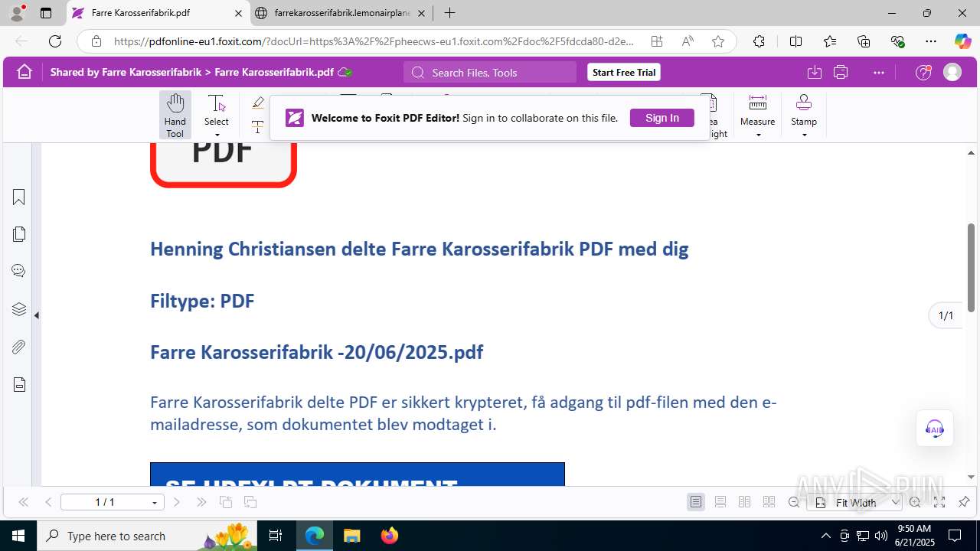Open the Windows Start menu
This screenshot has height=551, width=980.
[18, 536]
